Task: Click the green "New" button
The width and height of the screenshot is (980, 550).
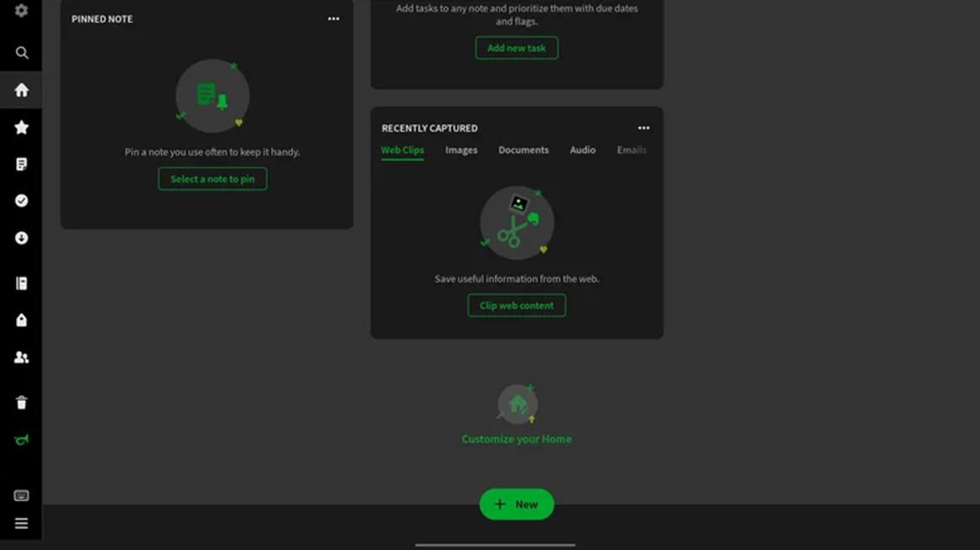Action: tap(516, 504)
